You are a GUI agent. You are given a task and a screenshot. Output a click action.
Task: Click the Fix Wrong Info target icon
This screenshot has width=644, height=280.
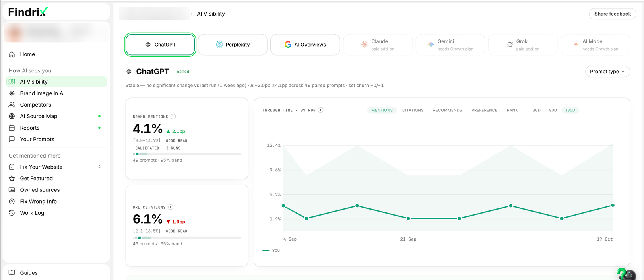click(12, 202)
